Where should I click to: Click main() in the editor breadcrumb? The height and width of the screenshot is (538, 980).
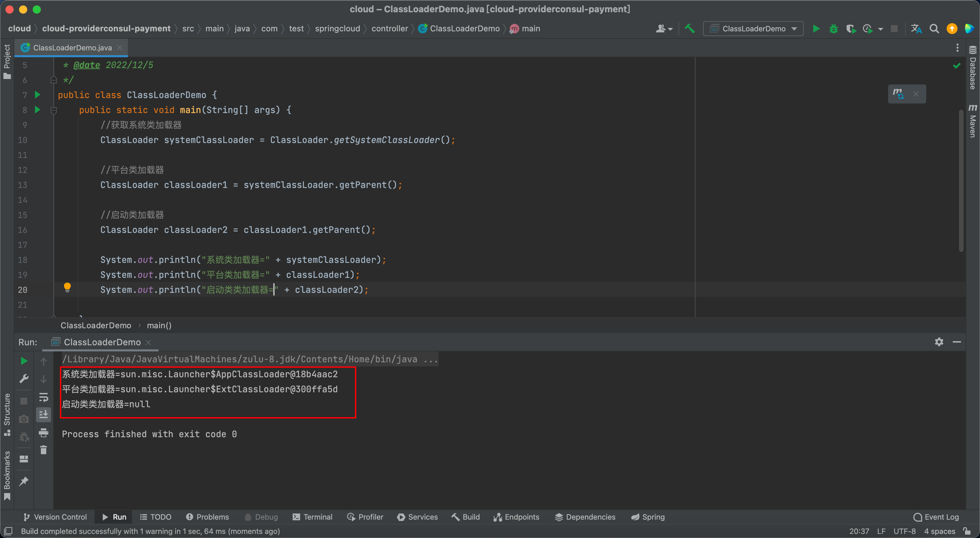tap(159, 325)
